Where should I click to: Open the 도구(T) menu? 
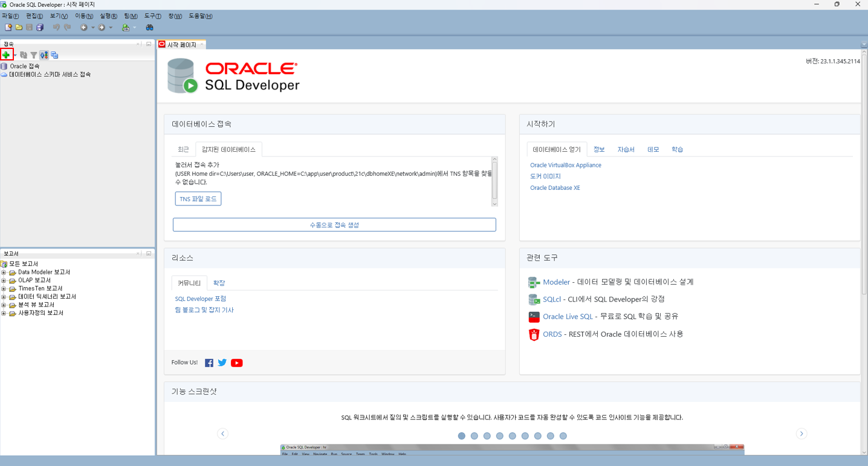coord(153,16)
